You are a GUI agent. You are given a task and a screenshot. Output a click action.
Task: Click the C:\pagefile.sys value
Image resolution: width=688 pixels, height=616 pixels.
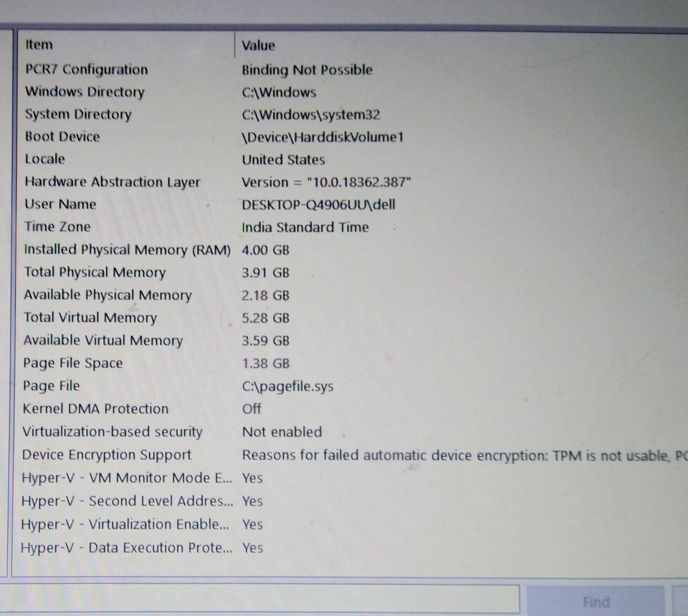click(288, 387)
